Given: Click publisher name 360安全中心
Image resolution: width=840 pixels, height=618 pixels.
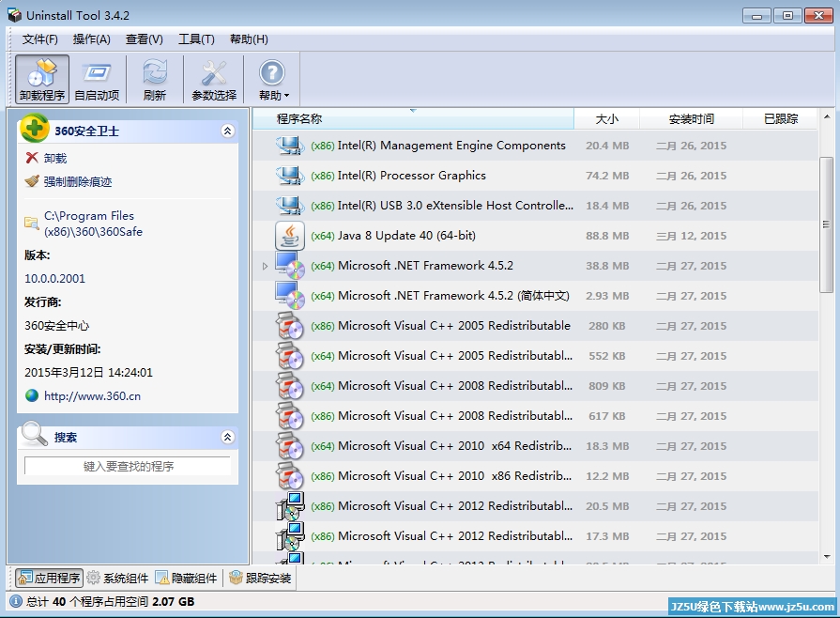Looking at the screenshot, I should [x=57, y=325].
